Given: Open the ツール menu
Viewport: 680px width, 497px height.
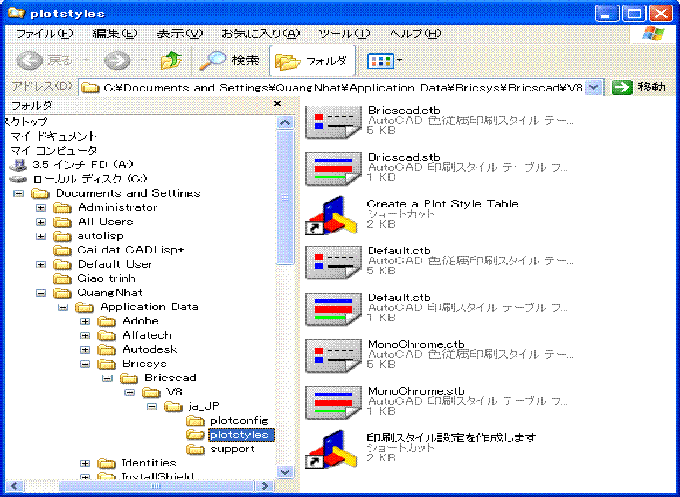Looking at the screenshot, I should (x=344, y=34).
